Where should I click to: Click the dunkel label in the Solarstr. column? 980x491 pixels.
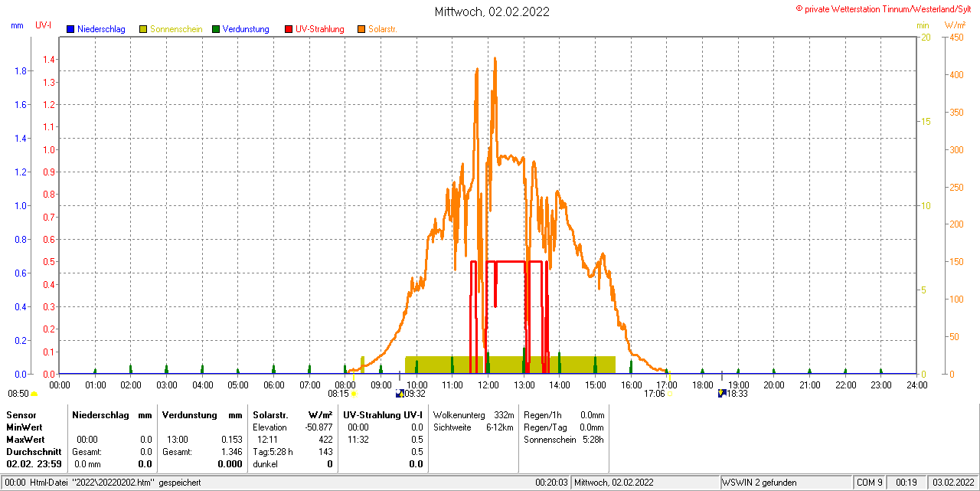[265, 464]
